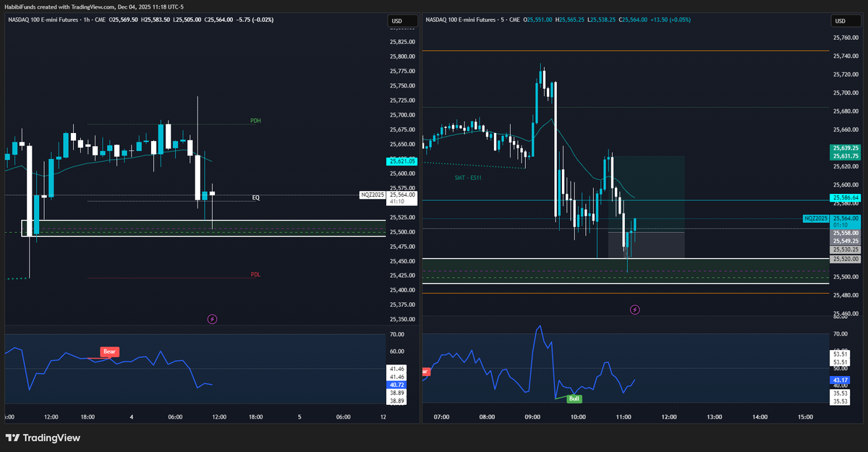The height and width of the screenshot is (452, 868).
Task: Click the lightning bolt icon on 5-minute chart
Action: click(x=635, y=310)
